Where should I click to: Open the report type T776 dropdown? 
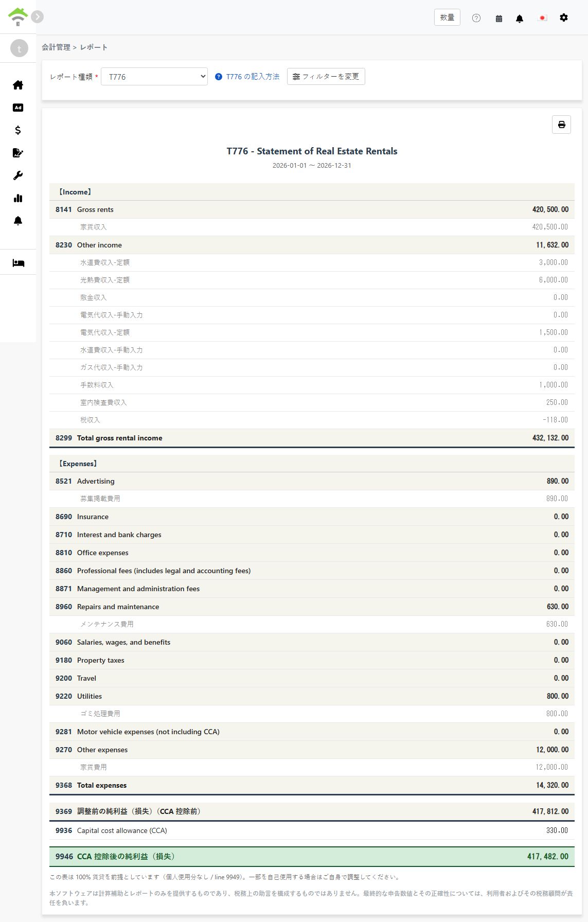154,77
